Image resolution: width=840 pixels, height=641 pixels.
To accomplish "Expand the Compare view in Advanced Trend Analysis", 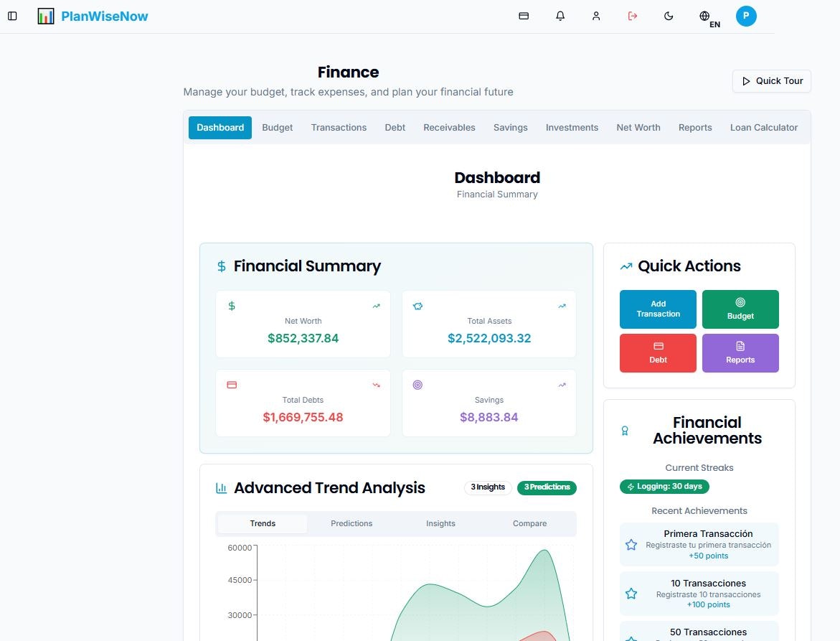I will tap(529, 523).
